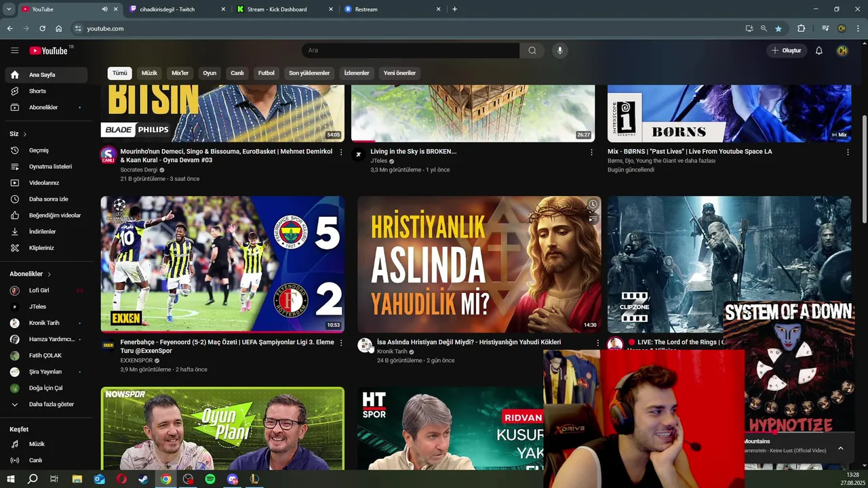Select the Canlı filter chip
The height and width of the screenshot is (488, 868).
[237, 73]
